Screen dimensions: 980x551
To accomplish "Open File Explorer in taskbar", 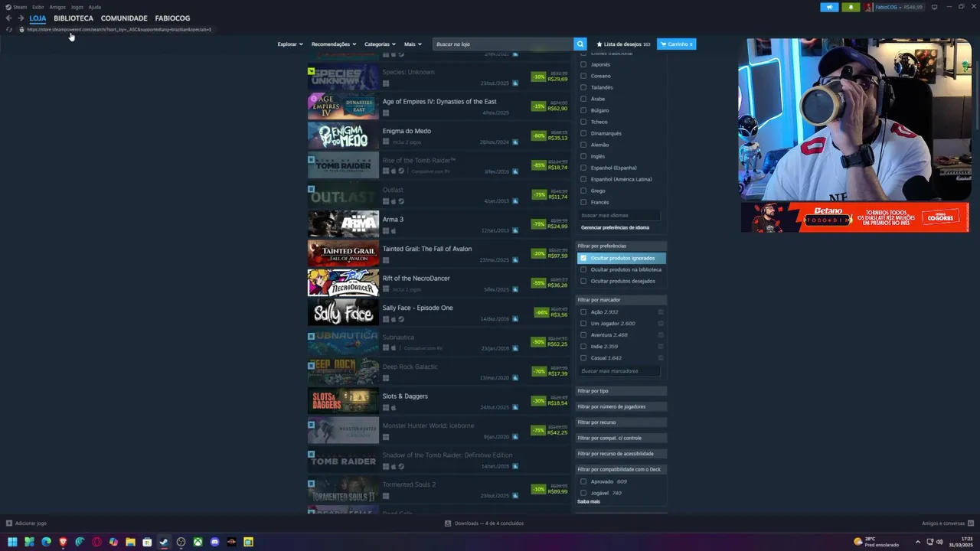I will tap(130, 542).
